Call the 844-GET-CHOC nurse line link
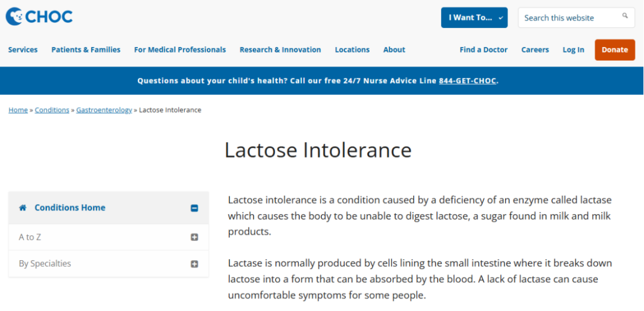Screen dimensions: 644x311 pos(467,81)
